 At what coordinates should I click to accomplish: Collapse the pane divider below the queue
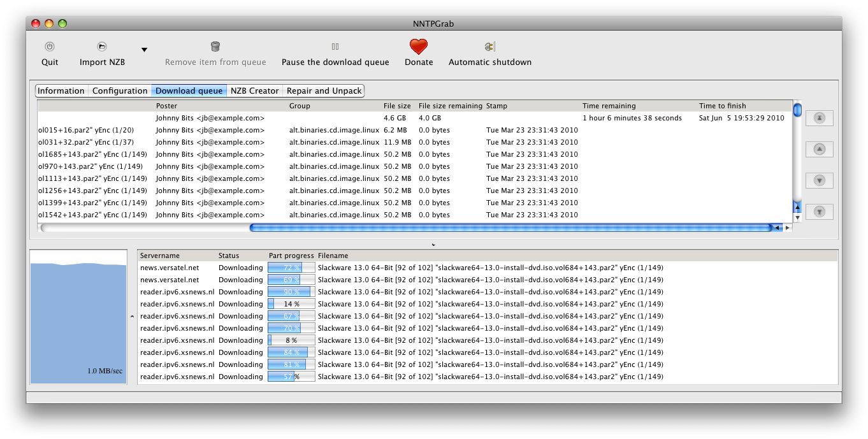(433, 244)
